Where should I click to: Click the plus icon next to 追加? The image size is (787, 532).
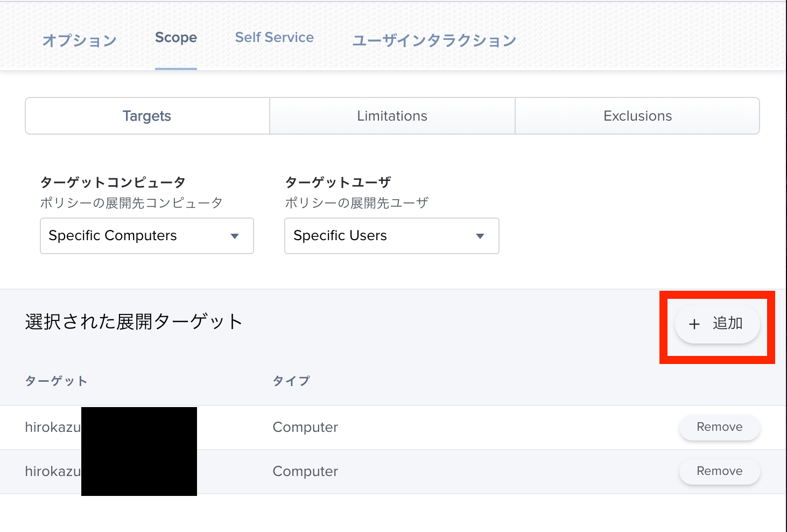(694, 324)
